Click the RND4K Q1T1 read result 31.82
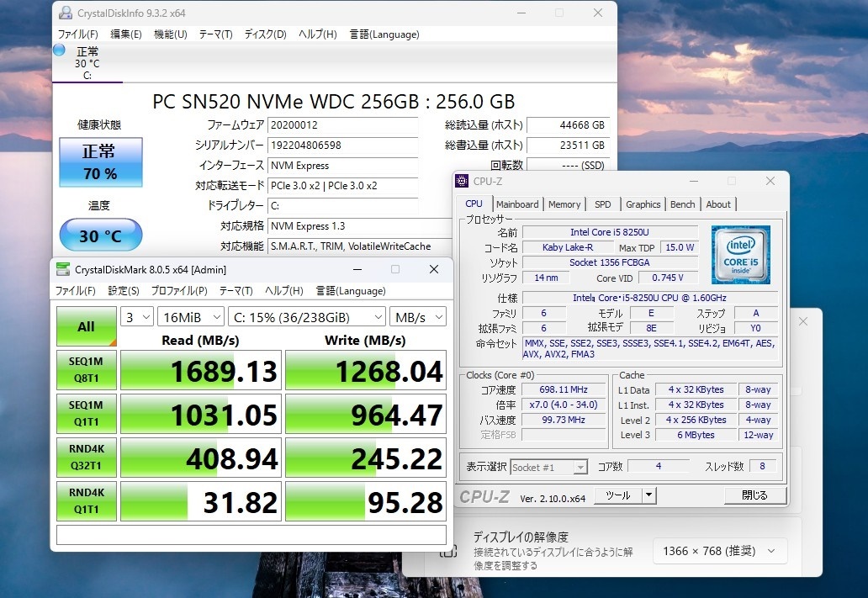The width and height of the screenshot is (868, 598). [201, 501]
